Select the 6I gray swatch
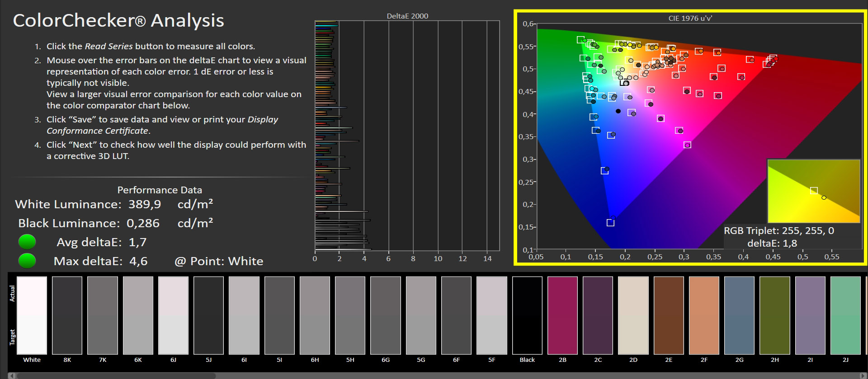The width and height of the screenshot is (868, 379). [x=244, y=315]
